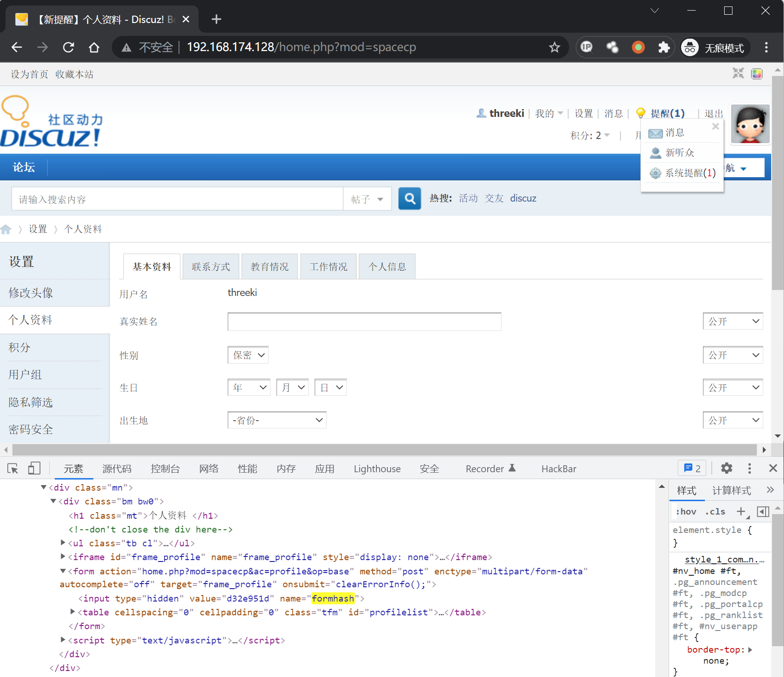Open browser extensions puzzle icon
The width and height of the screenshot is (784, 677).
click(663, 47)
